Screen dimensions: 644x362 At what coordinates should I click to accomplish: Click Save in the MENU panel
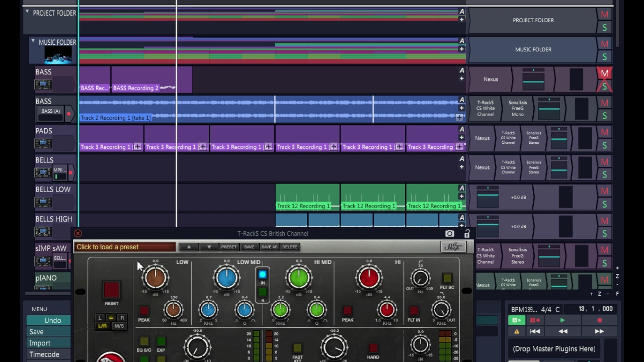point(49,332)
